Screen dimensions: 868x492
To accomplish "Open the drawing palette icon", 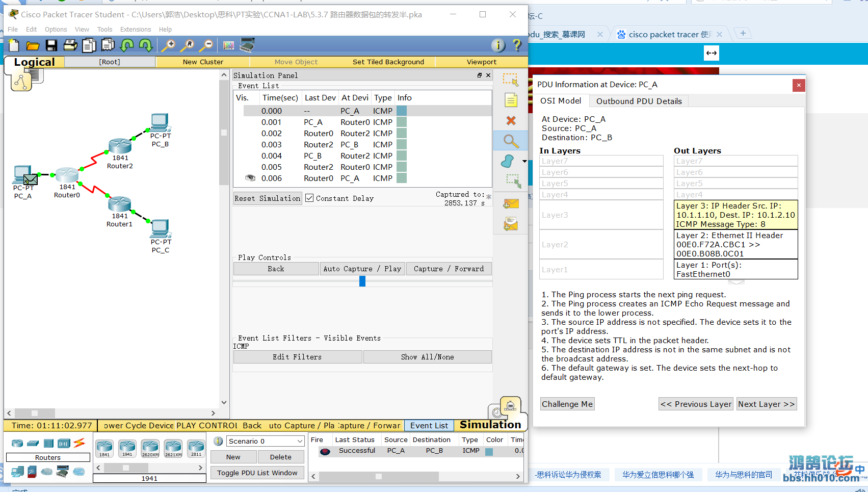I will pyautogui.click(x=228, y=46).
